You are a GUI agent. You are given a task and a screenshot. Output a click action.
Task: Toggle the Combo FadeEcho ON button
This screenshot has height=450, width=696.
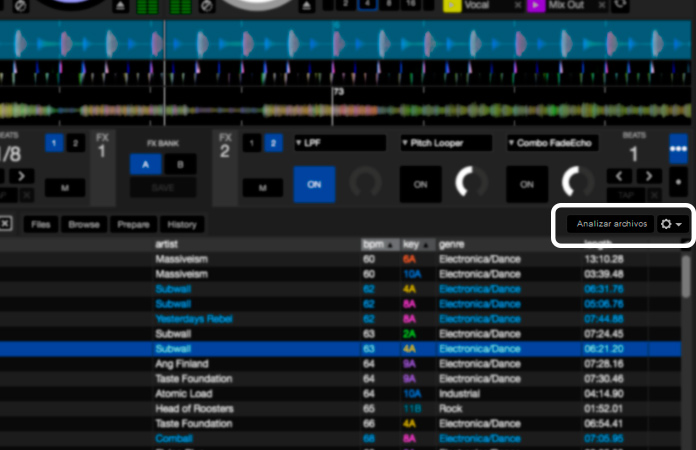527,184
